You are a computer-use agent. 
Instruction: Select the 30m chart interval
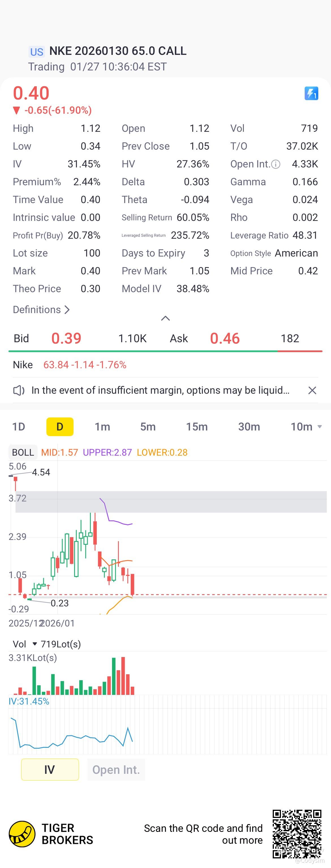[x=249, y=427]
